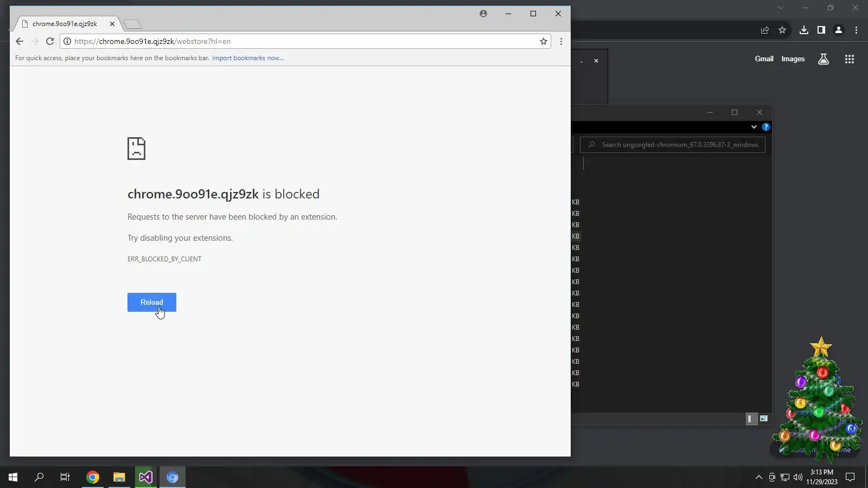Click the sad page error icon
This screenshot has height=488, width=868.
point(136,149)
